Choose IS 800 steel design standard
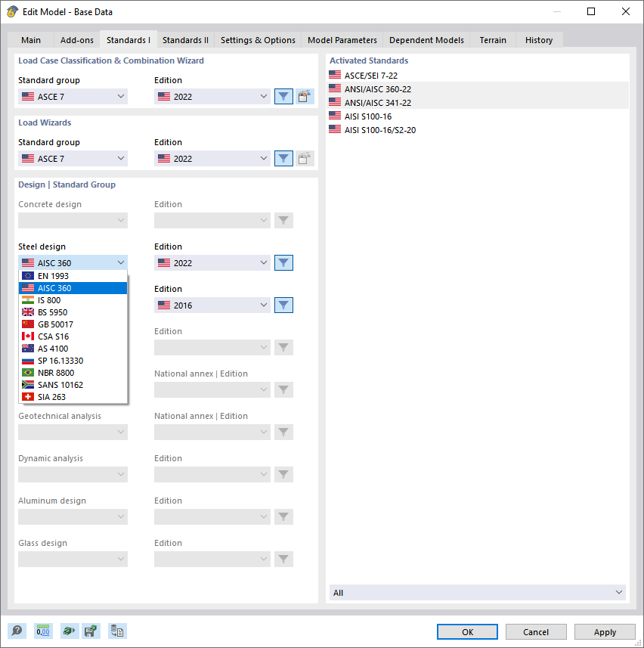Viewport: 644px width, 648px height. pos(73,300)
